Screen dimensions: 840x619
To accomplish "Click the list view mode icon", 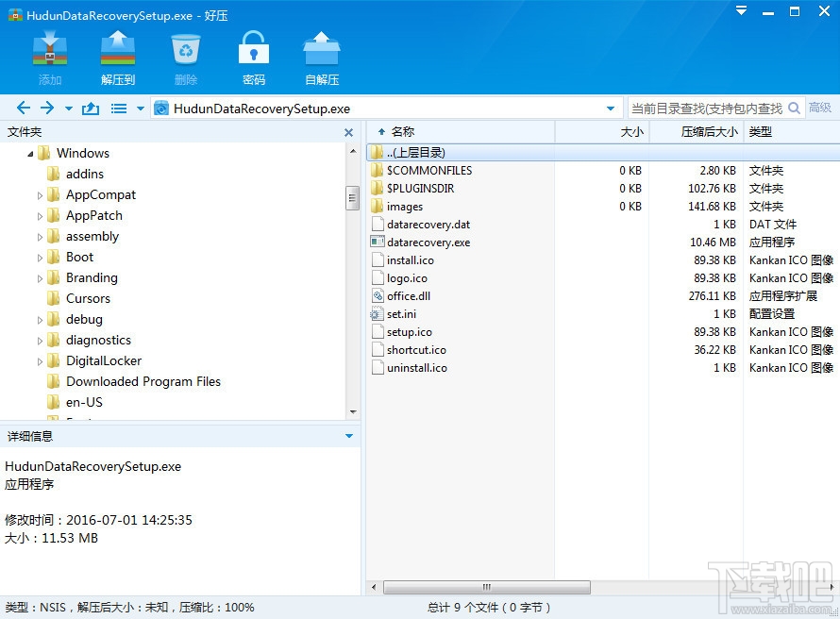I will point(119,109).
